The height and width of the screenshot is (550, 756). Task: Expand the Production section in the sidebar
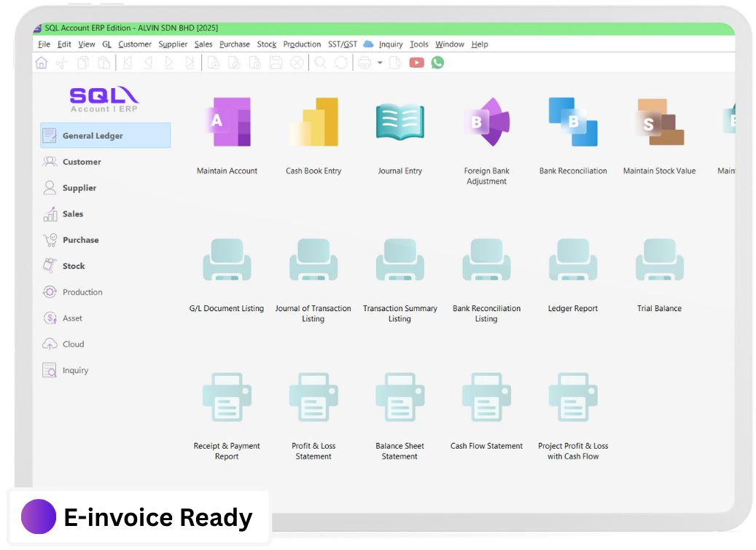pyautogui.click(x=81, y=292)
